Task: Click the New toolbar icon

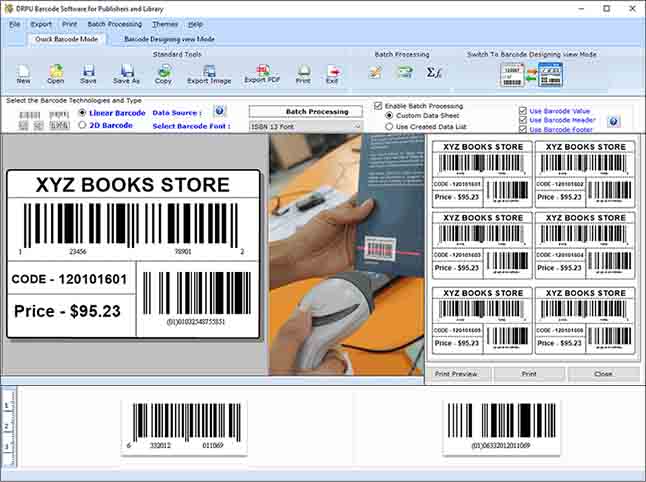Action: (x=23, y=75)
